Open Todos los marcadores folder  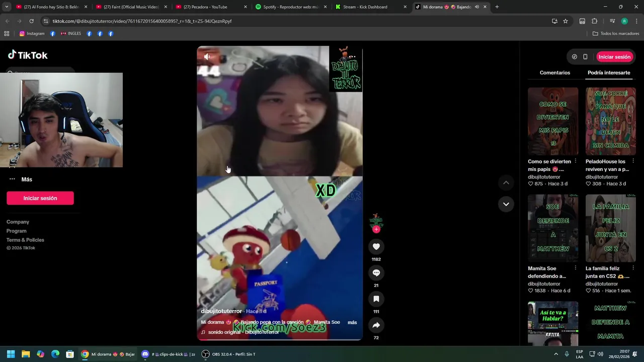point(616,34)
